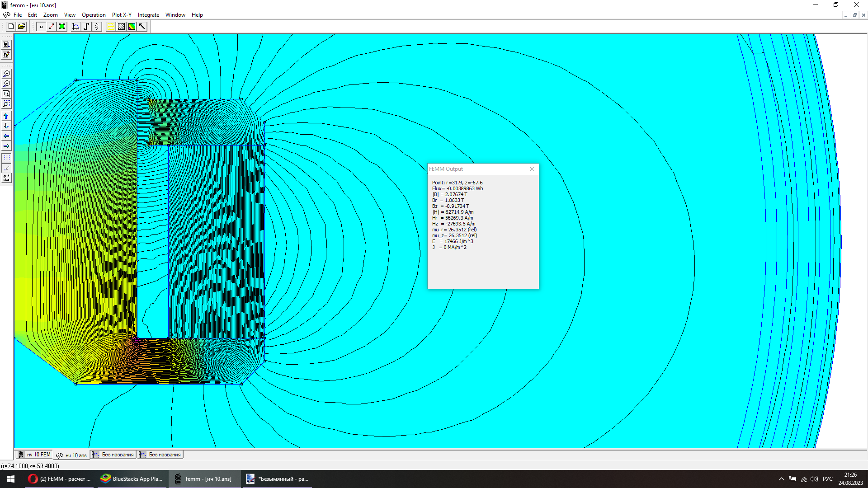868x488 pixels.
Task: Open the Operation menu
Action: (94, 15)
